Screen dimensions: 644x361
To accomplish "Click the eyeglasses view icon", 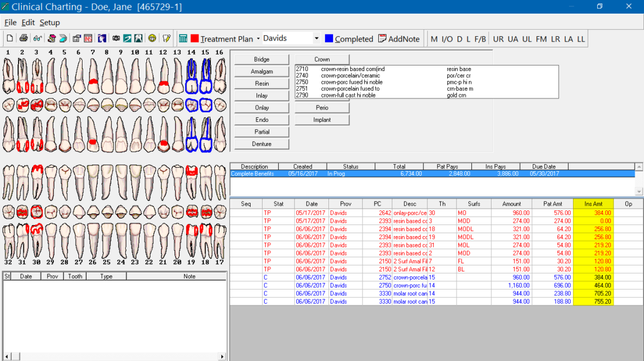I will click(37, 39).
